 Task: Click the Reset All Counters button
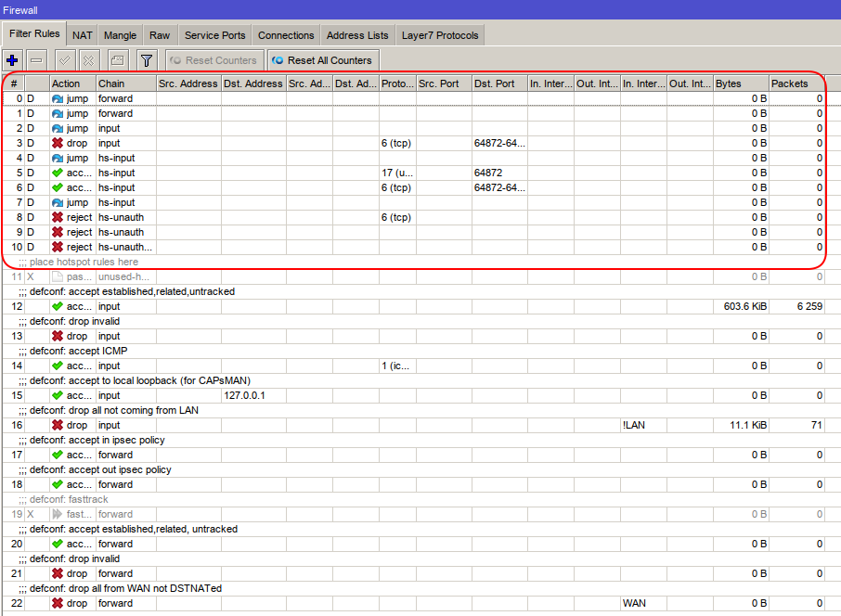[x=324, y=60]
